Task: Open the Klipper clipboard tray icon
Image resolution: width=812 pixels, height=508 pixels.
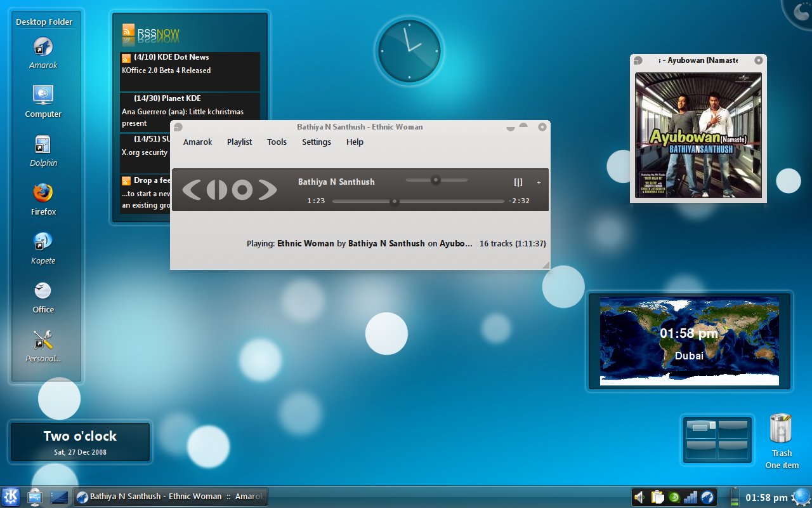Action: click(657, 497)
